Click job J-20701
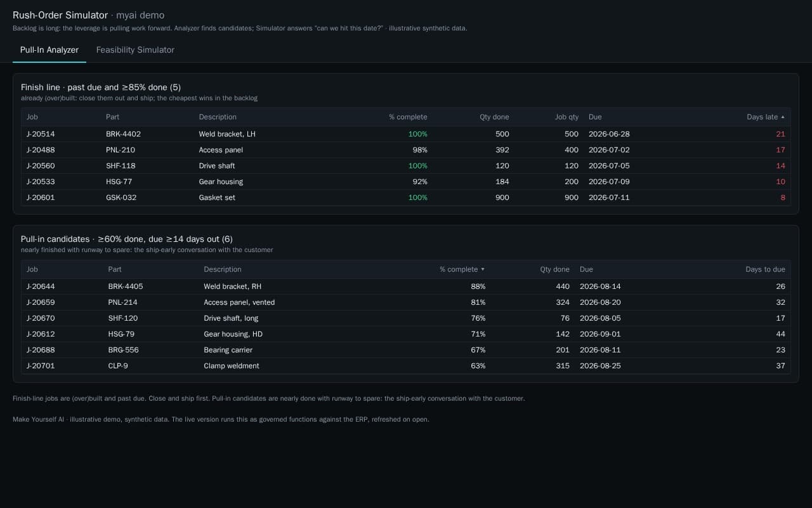 [x=41, y=366]
